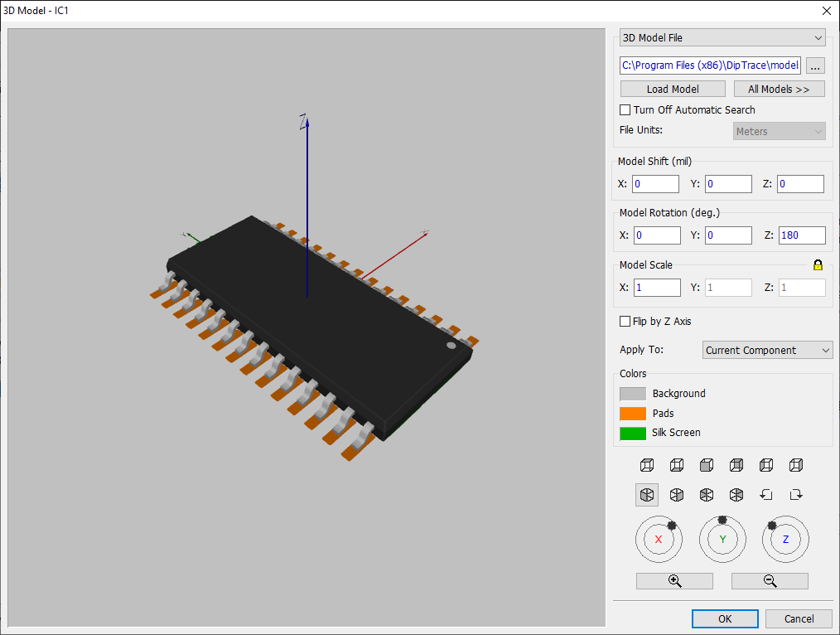This screenshot has height=635, width=840.
Task: Open the Apply To Current Component dropdown
Action: click(767, 350)
